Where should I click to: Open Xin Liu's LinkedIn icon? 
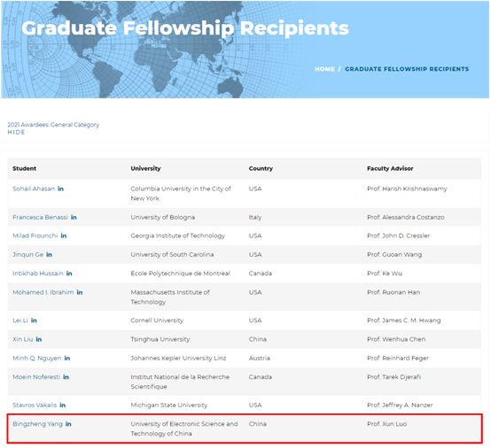(39, 339)
